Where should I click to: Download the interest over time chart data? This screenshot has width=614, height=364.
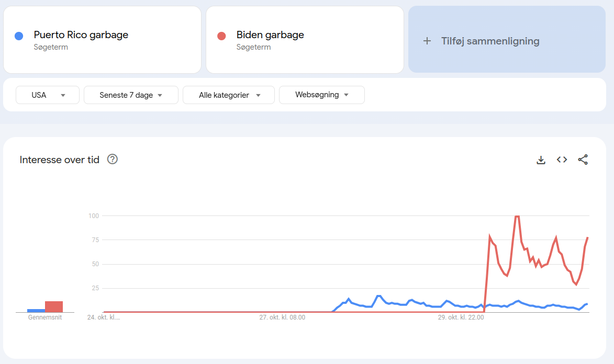click(541, 160)
